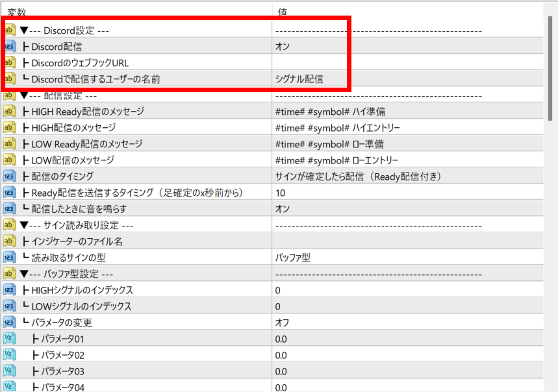Viewport: 558px width, 392px height.
Task: Click the vertical scrollbar thumb
Action: click(552, 65)
